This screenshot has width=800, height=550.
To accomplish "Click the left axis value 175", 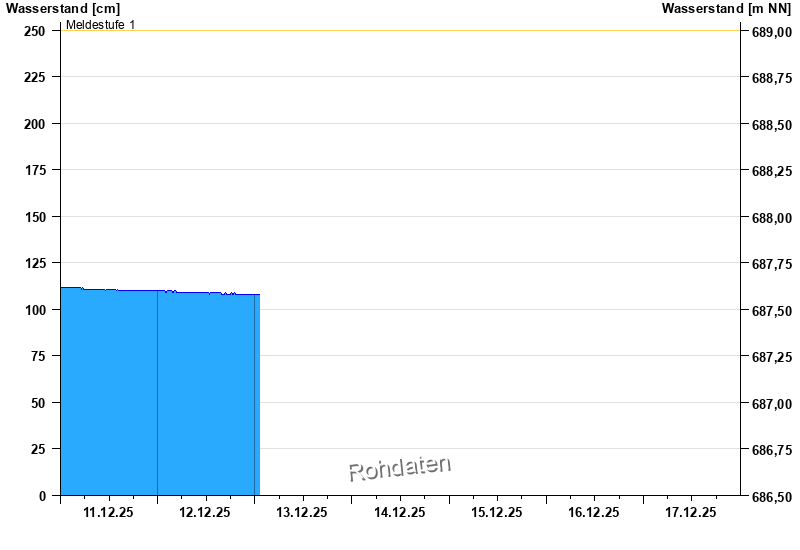I will (35, 170).
